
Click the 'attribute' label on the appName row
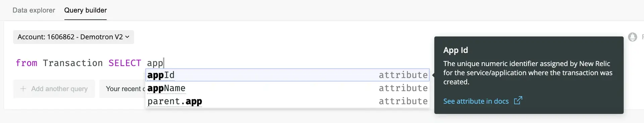point(403,88)
